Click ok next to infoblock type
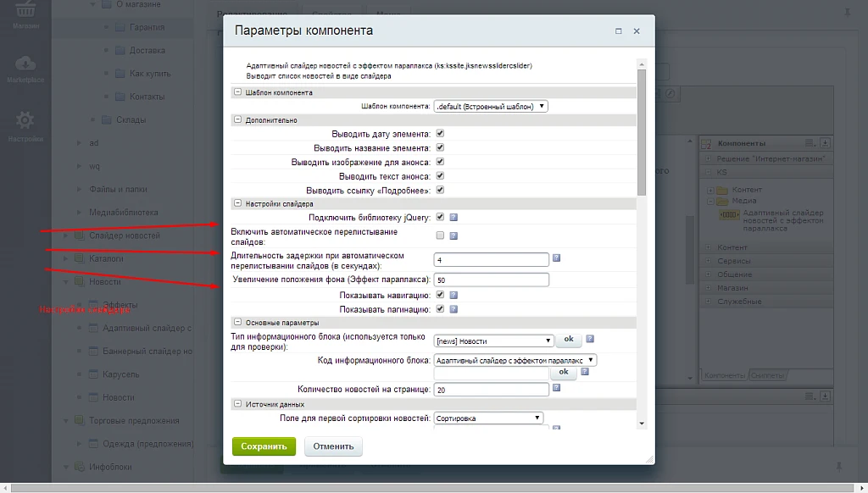Screen dimensions: 868x493 pos(569,339)
